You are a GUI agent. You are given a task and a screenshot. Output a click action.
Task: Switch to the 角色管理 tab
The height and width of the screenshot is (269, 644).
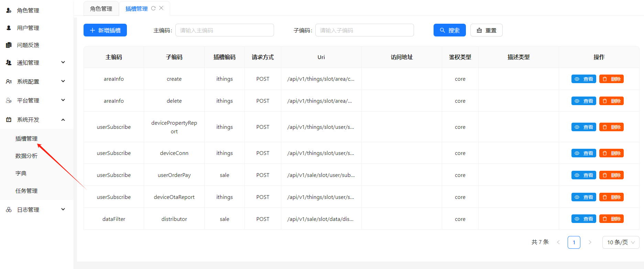101,9
